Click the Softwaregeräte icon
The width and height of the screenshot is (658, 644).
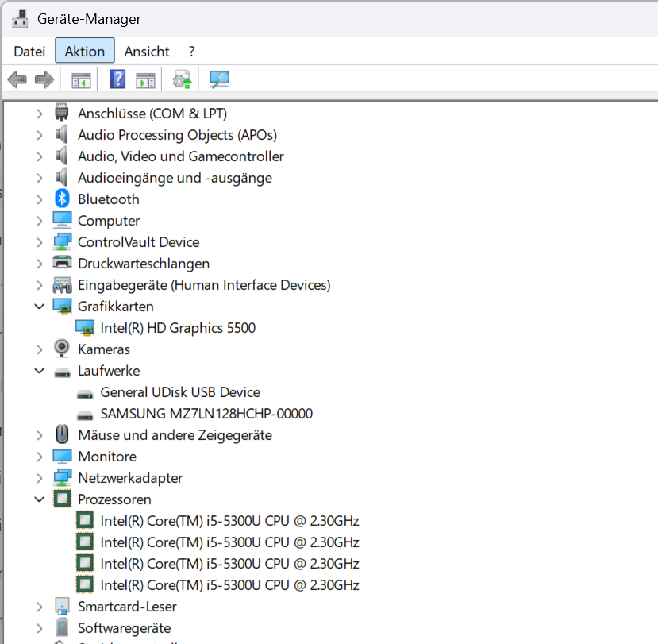[x=62, y=627]
